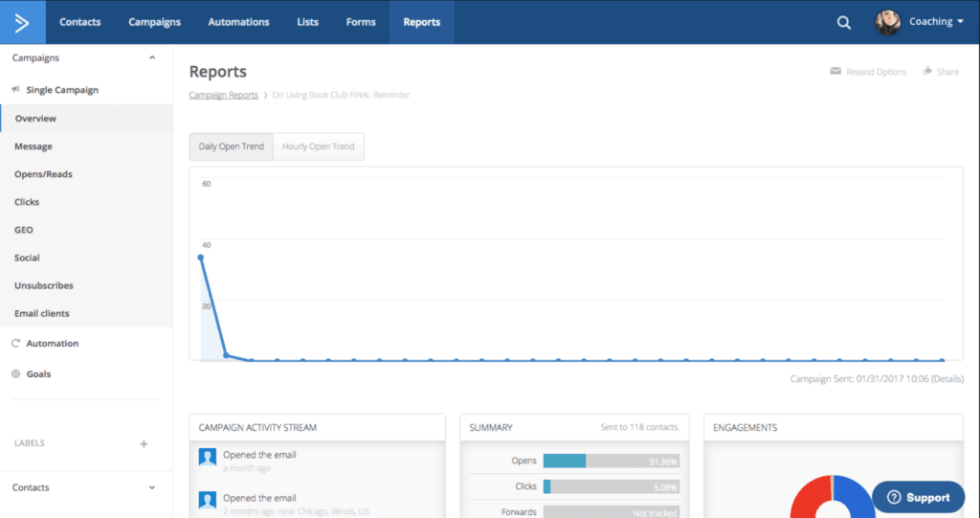
Task: Switch to Hourly Open Trend tab
Action: 318,146
